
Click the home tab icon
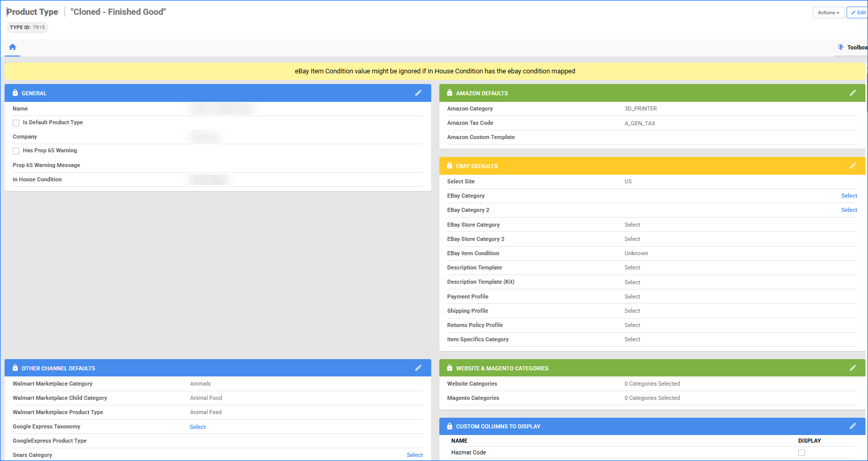click(x=13, y=47)
